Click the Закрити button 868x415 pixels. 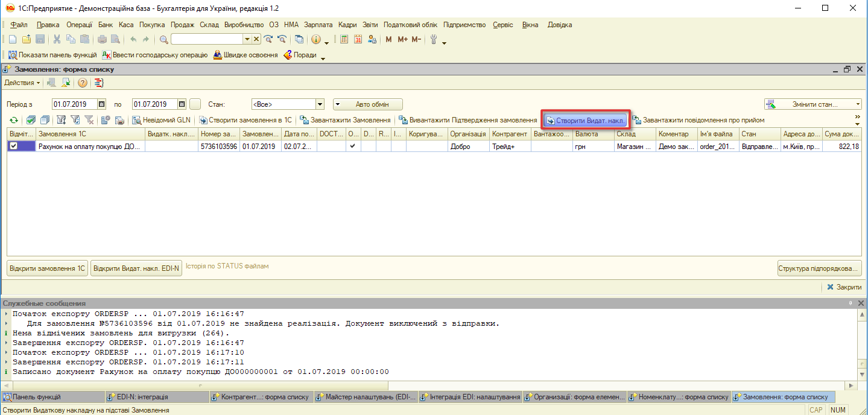pyautogui.click(x=844, y=287)
